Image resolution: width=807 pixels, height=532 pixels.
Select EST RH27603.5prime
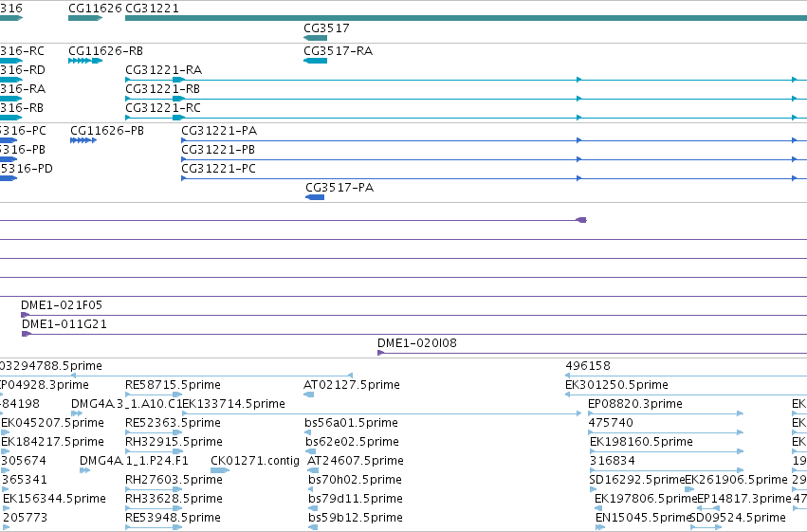pyautogui.click(x=174, y=480)
